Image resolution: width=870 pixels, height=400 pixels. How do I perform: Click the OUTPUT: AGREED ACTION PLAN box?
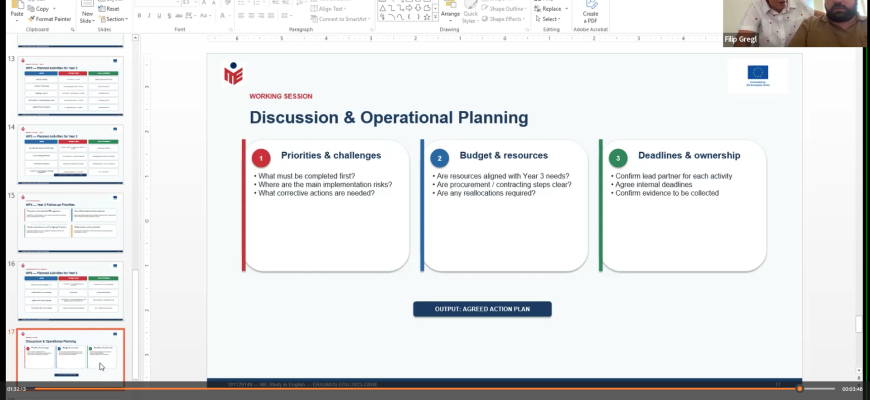tap(482, 309)
